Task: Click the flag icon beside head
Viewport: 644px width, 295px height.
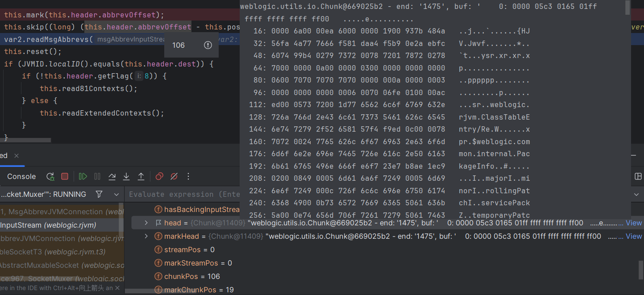Action: point(158,223)
